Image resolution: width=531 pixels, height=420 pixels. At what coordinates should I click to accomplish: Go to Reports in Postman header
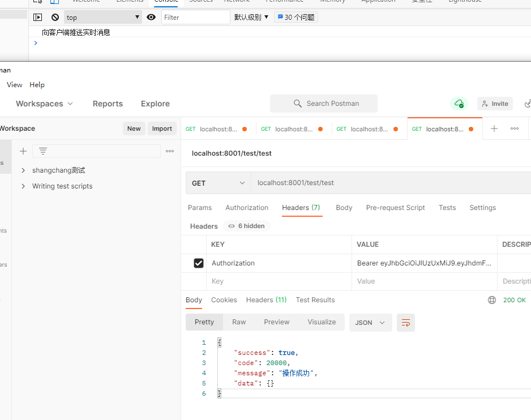click(x=108, y=104)
